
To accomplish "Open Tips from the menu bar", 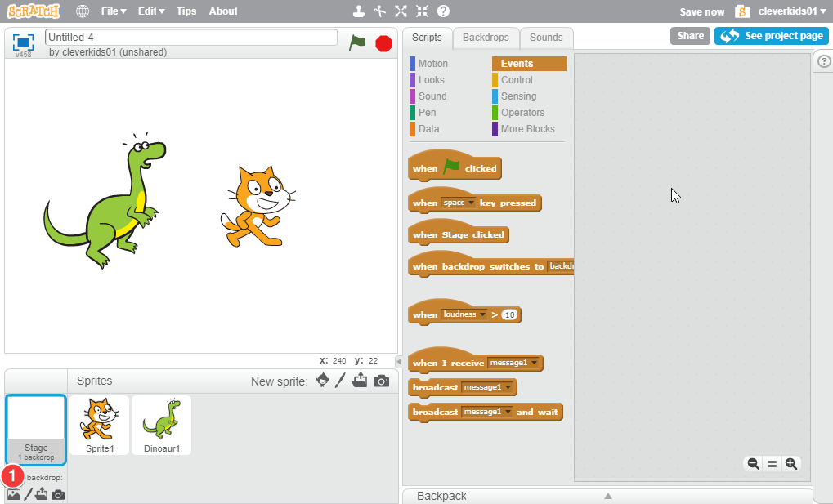I will (x=186, y=11).
